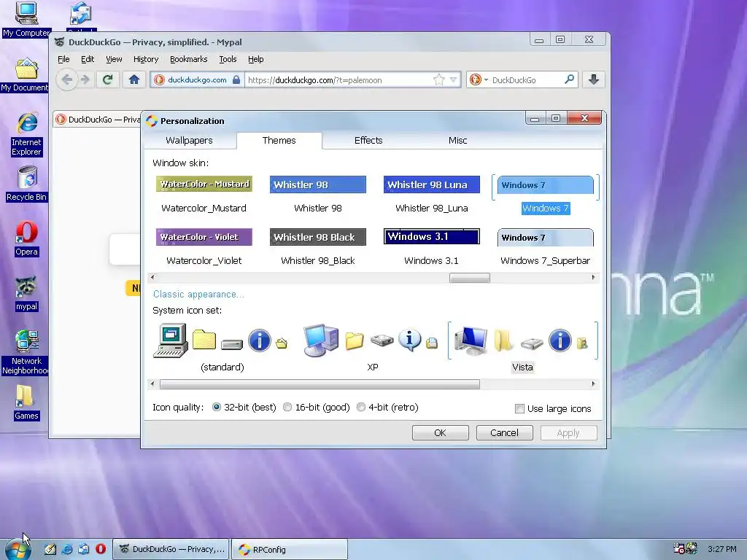747x560 pixels.
Task: Click the first quick launch taskbar icon
Action: click(x=50, y=549)
